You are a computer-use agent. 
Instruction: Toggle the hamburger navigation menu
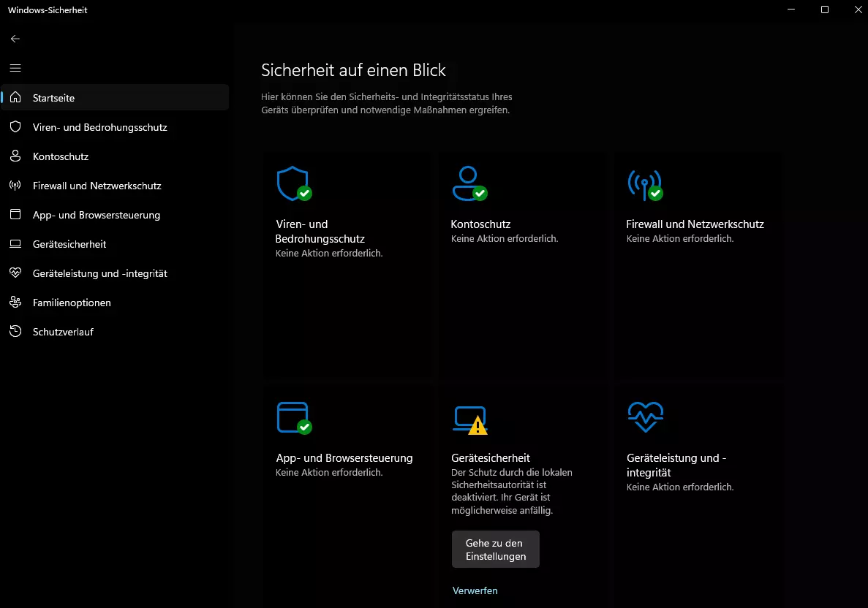(x=15, y=68)
